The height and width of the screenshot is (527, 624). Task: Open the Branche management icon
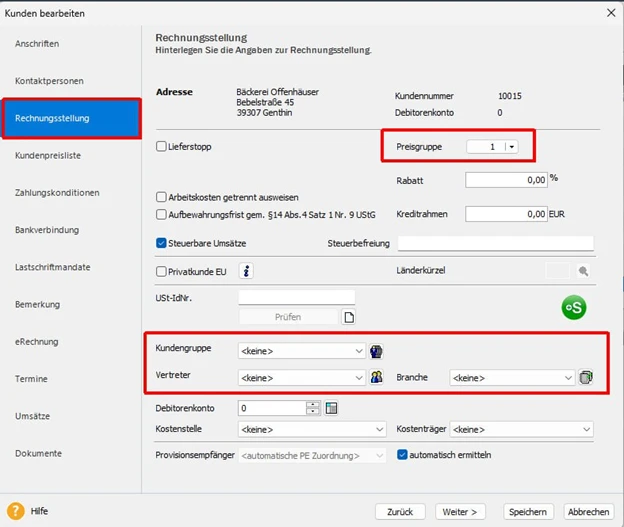pyautogui.click(x=586, y=377)
